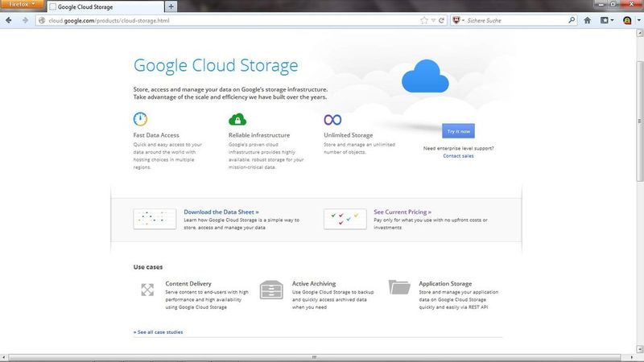Click the site identity globe icon
This screenshot has height=362, width=644.
pyautogui.click(x=42, y=20)
